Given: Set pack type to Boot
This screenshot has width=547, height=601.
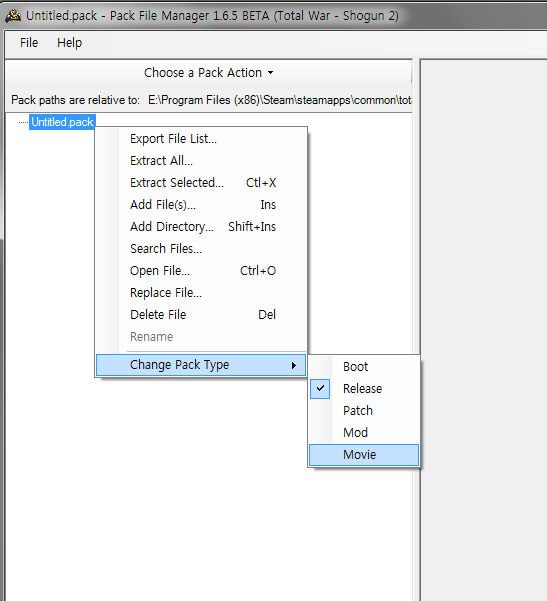Looking at the screenshot, I should tap(364, 367).
